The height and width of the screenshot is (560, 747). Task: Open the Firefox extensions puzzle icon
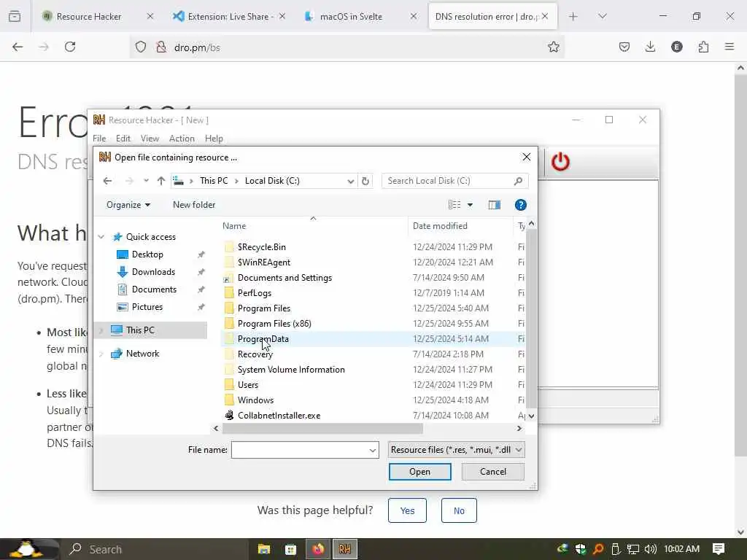(x=703, y=47)
